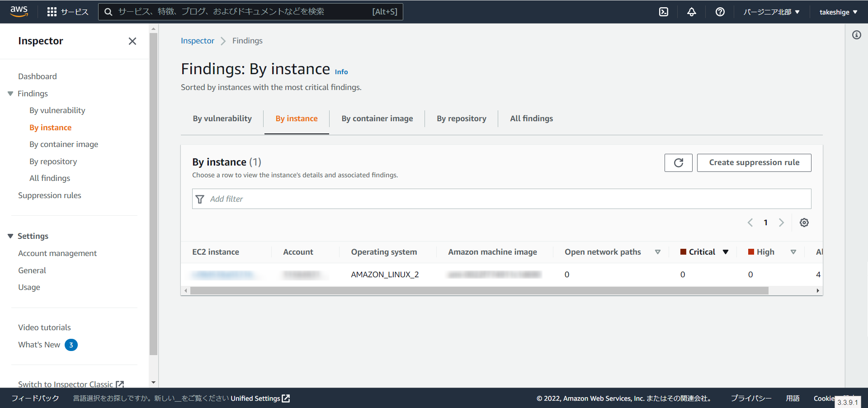Go to previous page of results
The height and width of the screenshot is (408, 868).
[750, 223]
